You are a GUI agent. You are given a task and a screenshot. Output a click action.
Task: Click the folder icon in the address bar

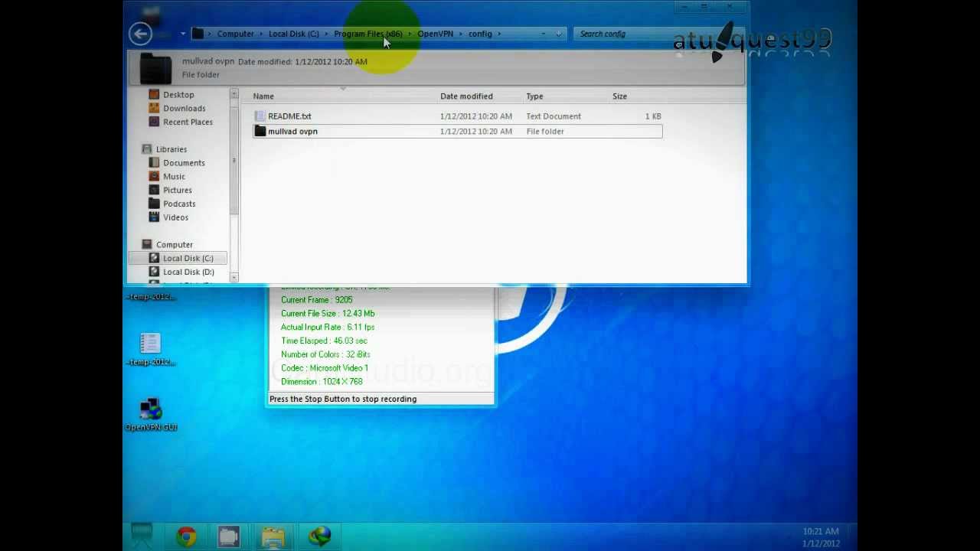198,34
